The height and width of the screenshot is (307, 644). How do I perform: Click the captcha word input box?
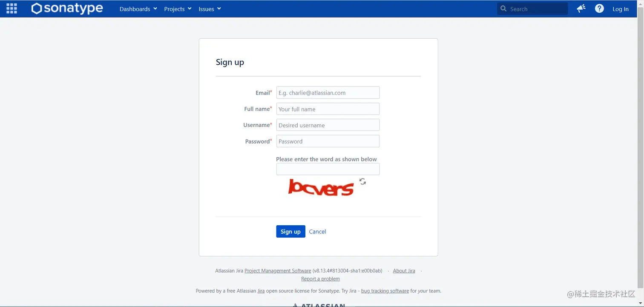328,169
